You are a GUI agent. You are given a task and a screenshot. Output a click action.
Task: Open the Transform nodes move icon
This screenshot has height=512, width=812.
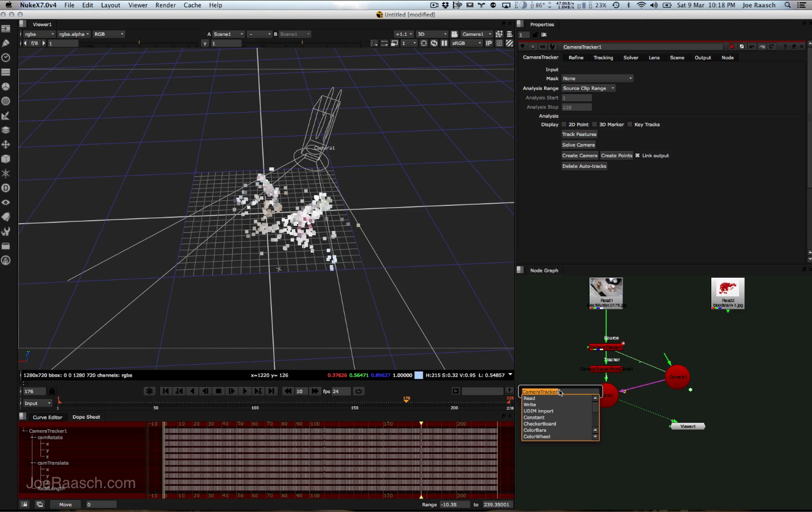pyautogui.click(x=6, y=144)
